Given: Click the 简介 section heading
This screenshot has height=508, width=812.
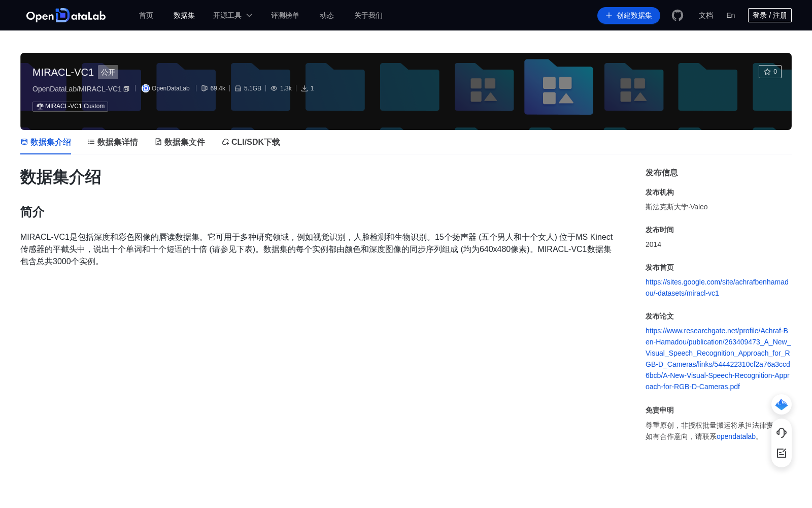Looking at the screenshot, I should point(32,212).
